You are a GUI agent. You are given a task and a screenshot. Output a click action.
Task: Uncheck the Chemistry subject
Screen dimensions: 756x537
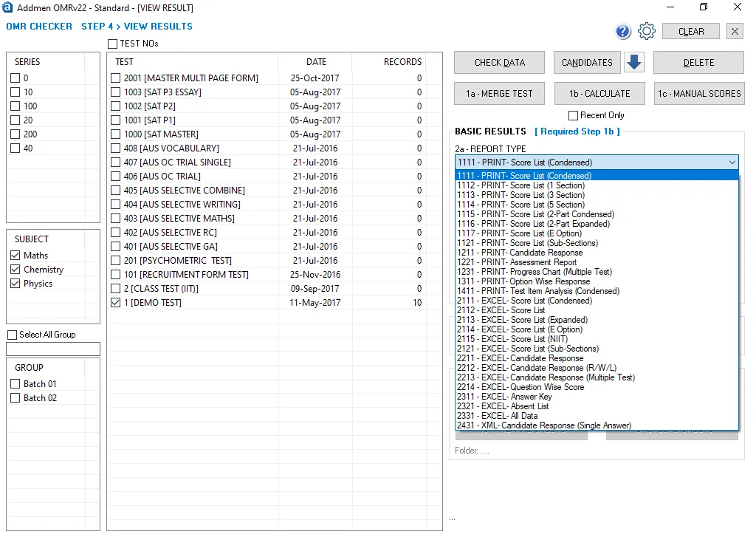[x=16, y=269]
